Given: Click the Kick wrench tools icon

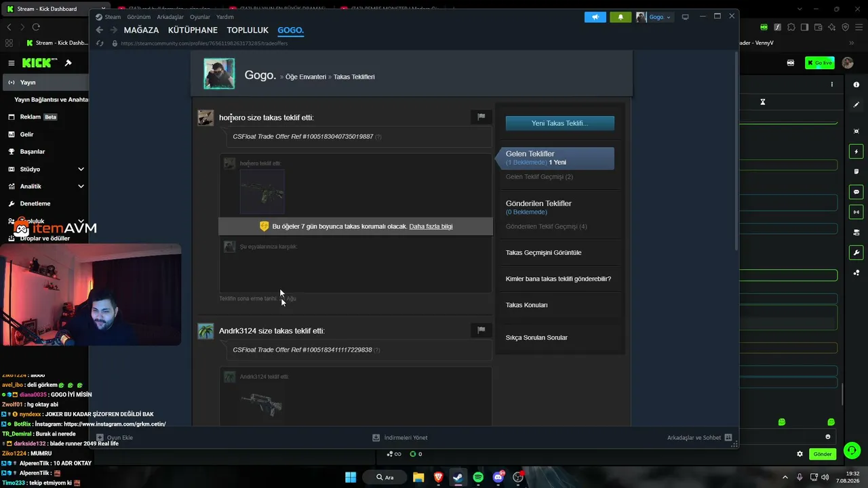Looking at the screenshot, I should (856, 253).
